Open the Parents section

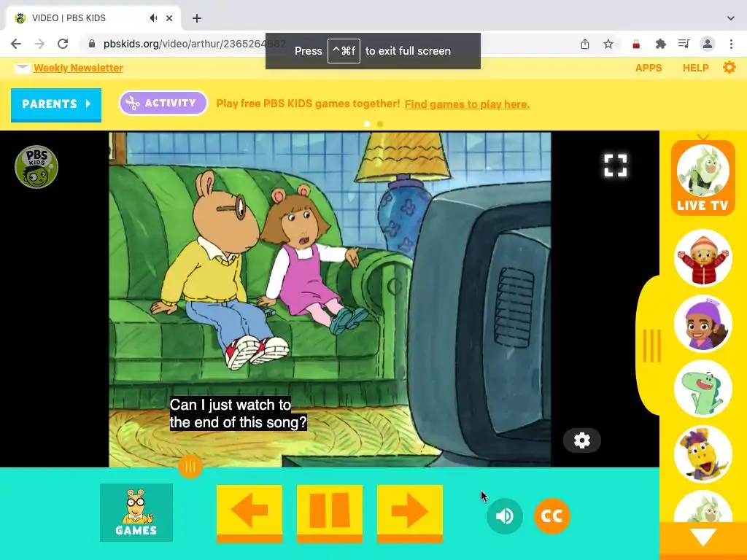tap(56, 104)
